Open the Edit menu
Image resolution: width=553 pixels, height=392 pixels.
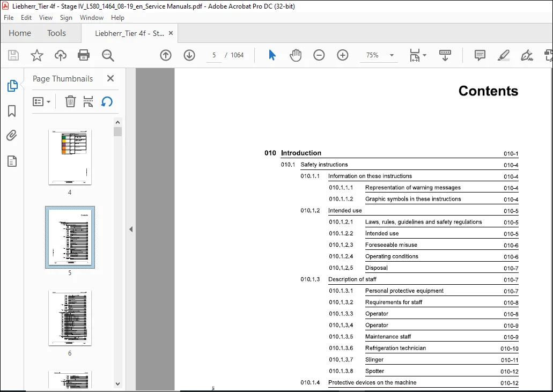26,18
